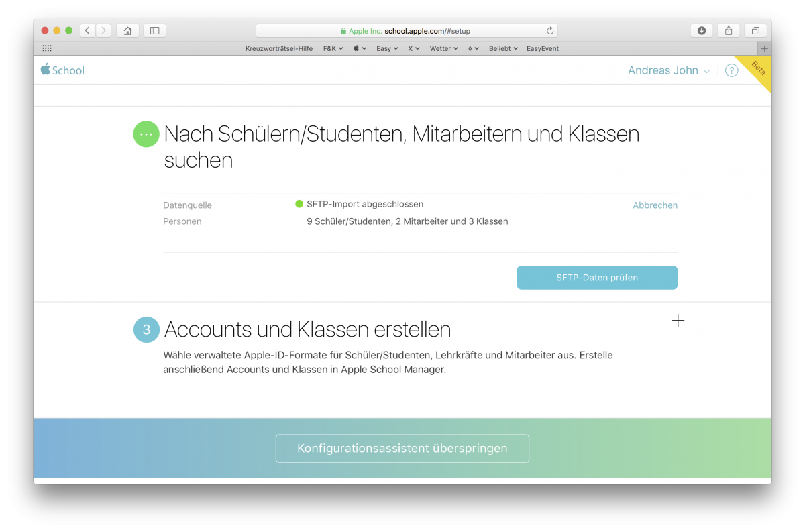Open the Easy bookmarks folder

click(x=387, y=48)
